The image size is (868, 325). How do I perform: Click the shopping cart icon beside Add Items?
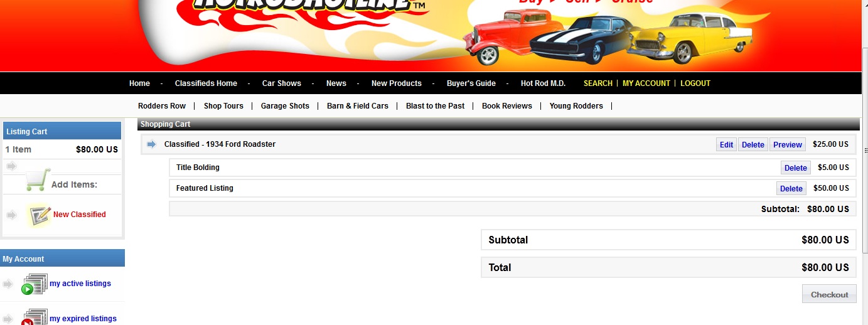38,181
